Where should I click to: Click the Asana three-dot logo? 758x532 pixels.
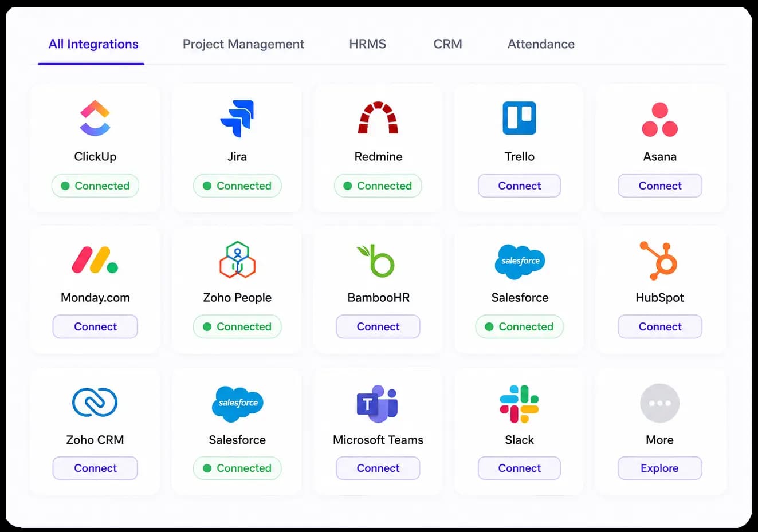(660, 120)
